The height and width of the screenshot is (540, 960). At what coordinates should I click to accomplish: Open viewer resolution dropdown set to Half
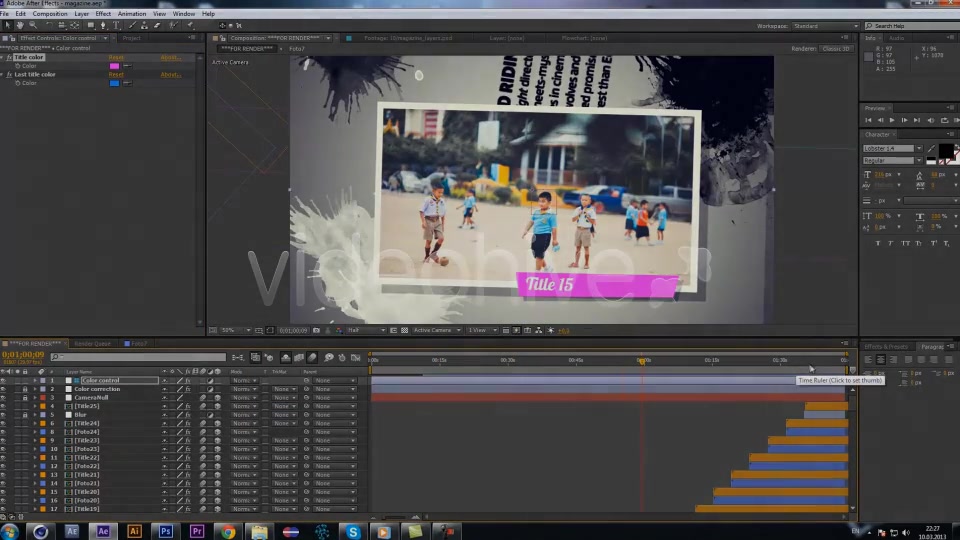366,330
